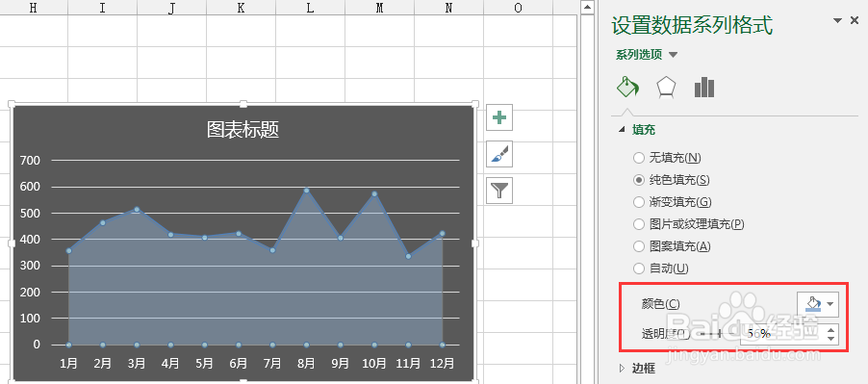Click the 8月 category label
This screenshot has height=384, width=868.
(306, 363)
